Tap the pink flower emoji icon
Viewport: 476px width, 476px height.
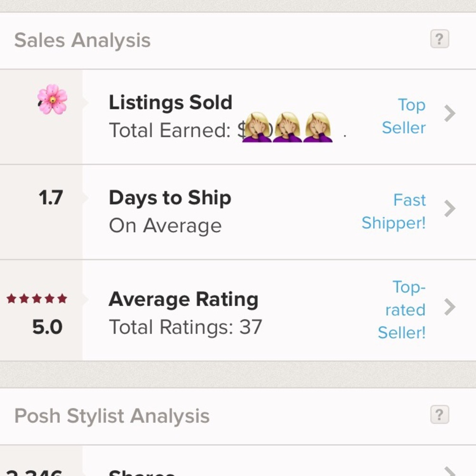[52, 99]
